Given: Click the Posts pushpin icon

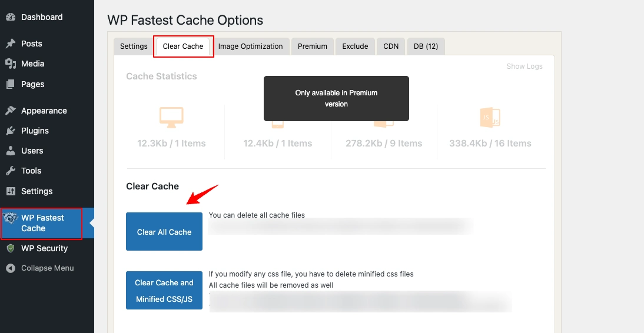Looking at the screenshot, I should [11, 44].
